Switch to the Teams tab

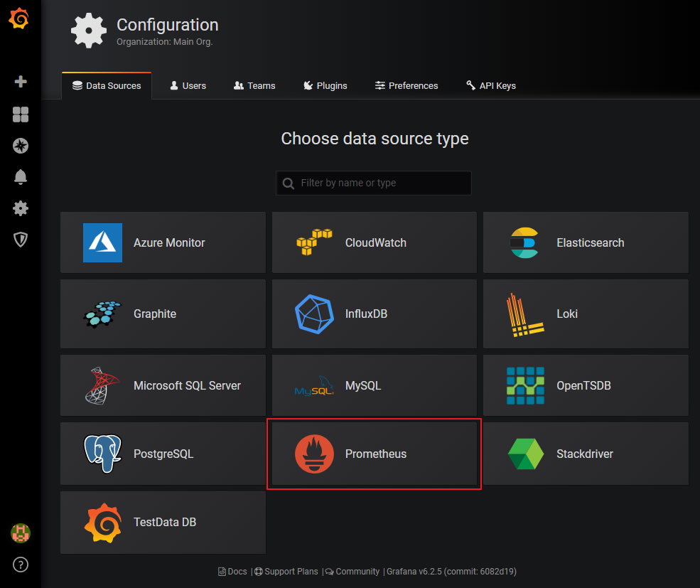(254, 85)
